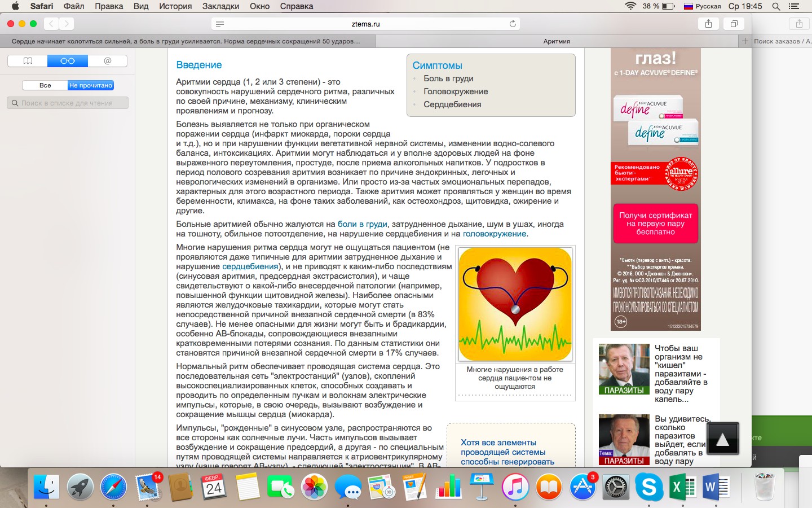Show all tabs in Safari

click(734, 24)
